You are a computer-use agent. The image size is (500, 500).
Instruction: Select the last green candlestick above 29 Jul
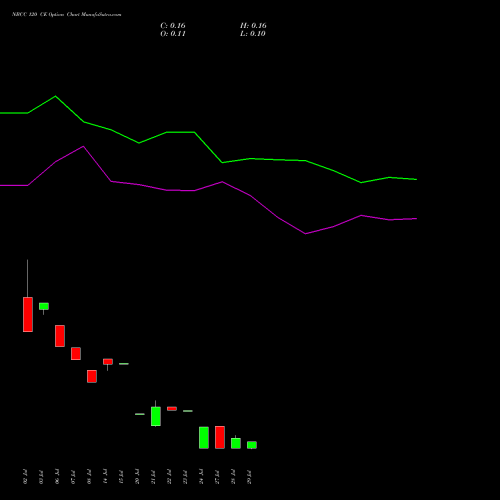(252, 445)
